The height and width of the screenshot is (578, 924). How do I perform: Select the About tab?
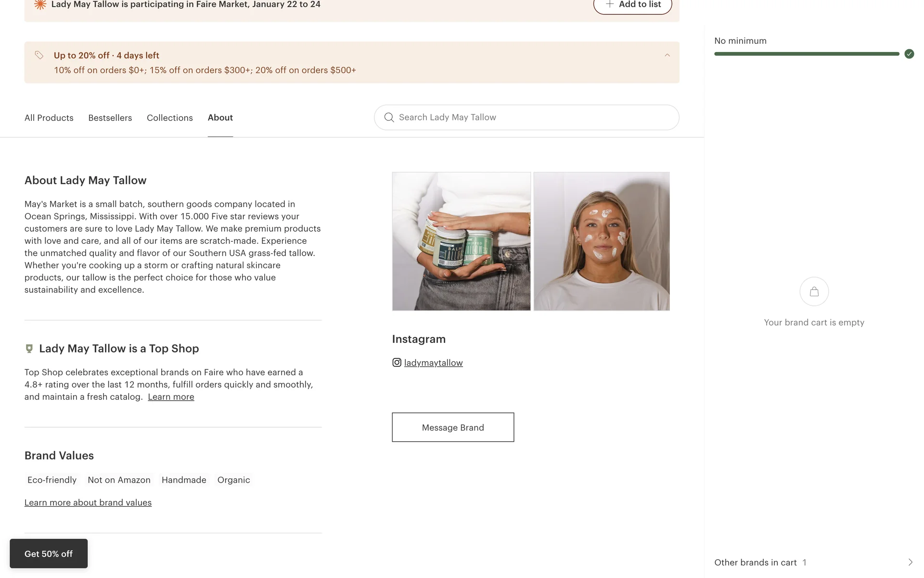tap(220, 118)
